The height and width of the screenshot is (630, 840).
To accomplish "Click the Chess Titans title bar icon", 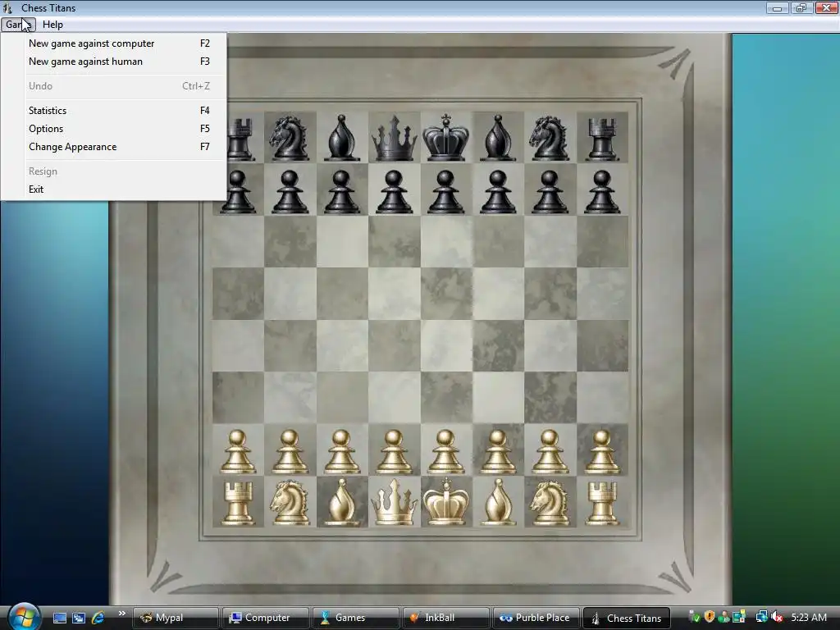I will click(7, 8).
